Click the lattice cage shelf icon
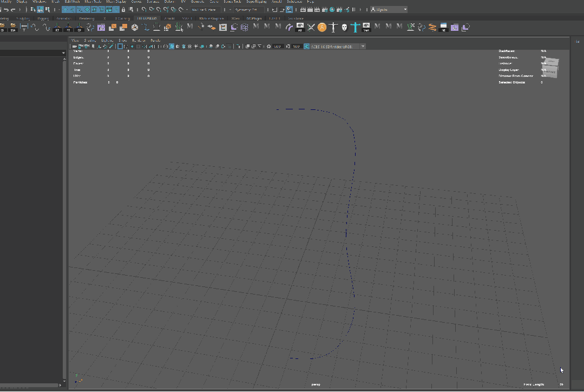This screenshot has height=392, width=584. [245, 27]
